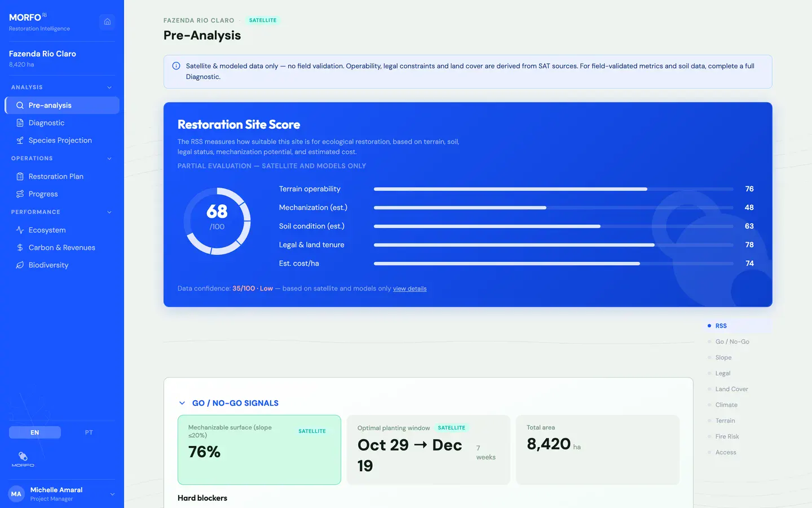Click the info icon in the notice banner
This screenshot has height=508, width=812.
pos(176,66)
